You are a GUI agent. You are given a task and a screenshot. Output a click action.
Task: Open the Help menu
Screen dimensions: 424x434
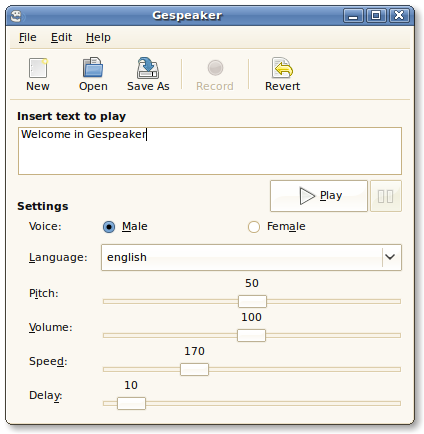98,37
